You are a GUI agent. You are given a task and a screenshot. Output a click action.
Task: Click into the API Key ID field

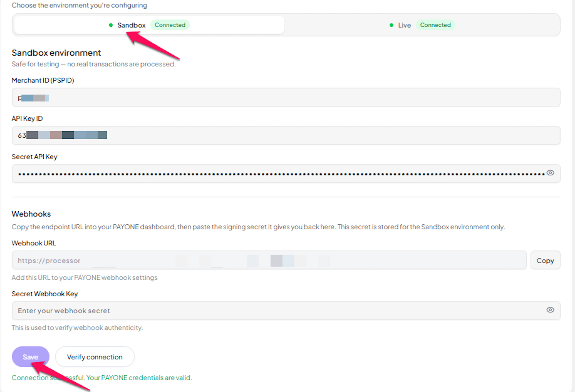(286, 135)
